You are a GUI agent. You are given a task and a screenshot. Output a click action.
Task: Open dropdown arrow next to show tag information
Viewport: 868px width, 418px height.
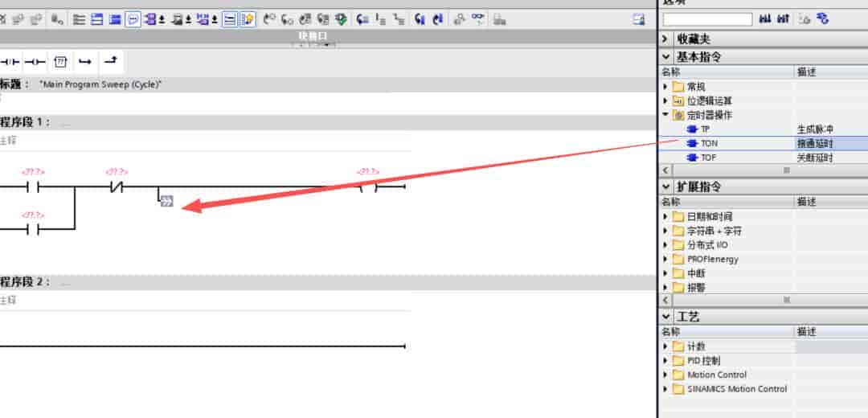click(188, 20)
